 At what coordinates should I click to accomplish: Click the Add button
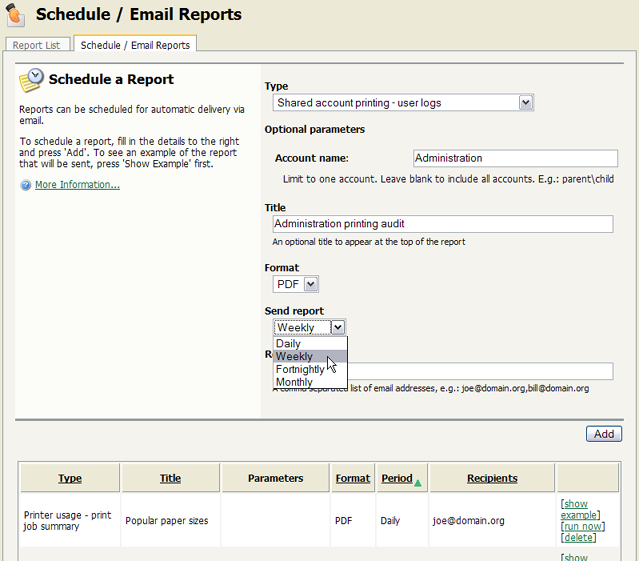604,434
